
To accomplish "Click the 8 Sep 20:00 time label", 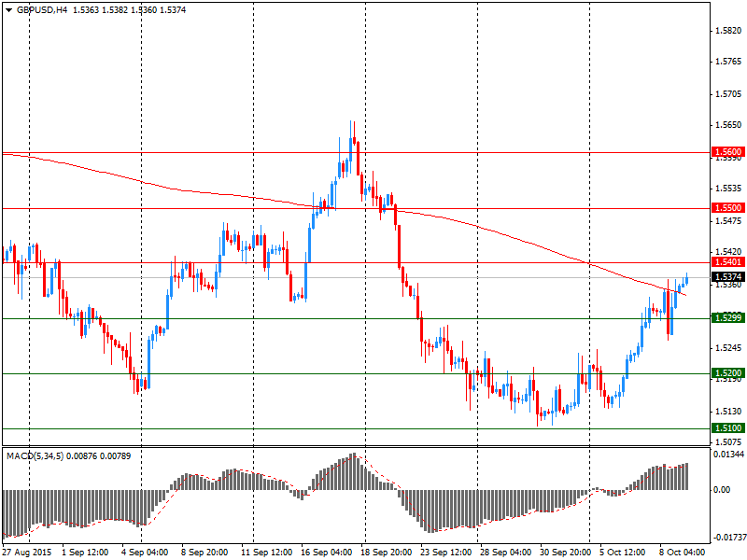I will [x=204, y=553].
